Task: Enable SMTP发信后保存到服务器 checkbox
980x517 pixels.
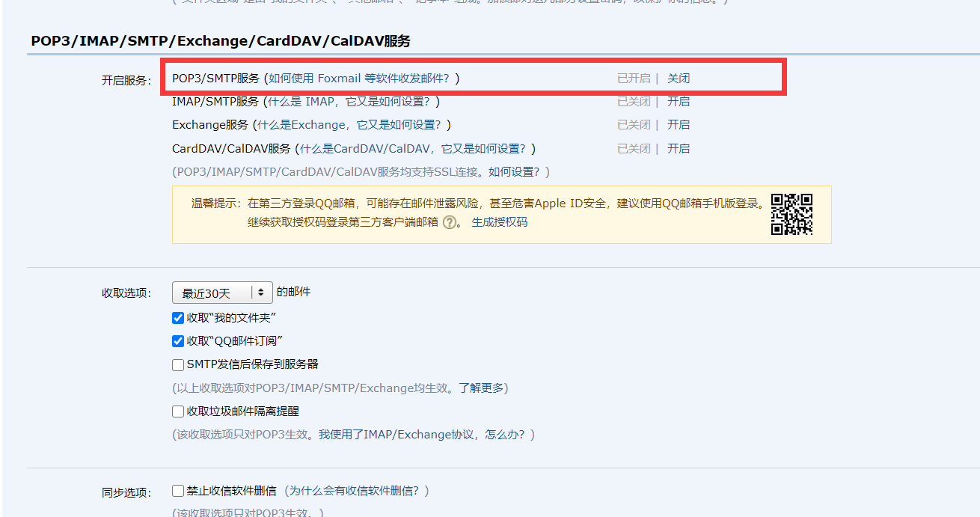Action: point(178,365)
